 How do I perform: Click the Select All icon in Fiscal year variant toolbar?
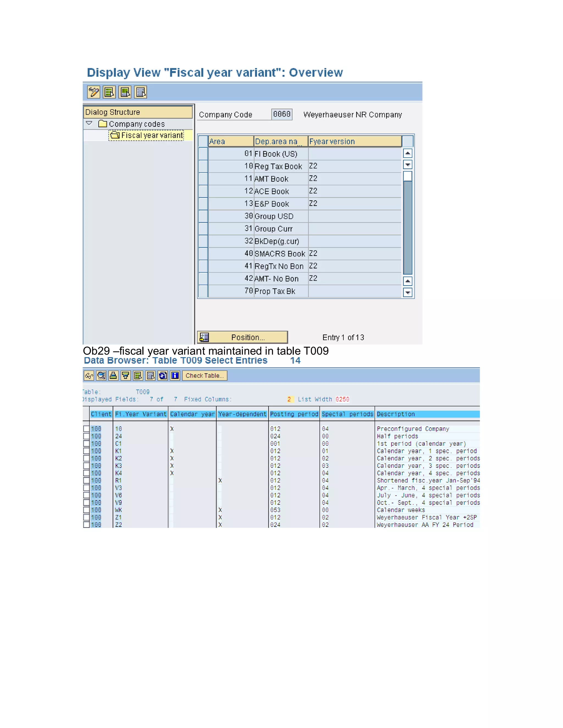click(109, 92)
